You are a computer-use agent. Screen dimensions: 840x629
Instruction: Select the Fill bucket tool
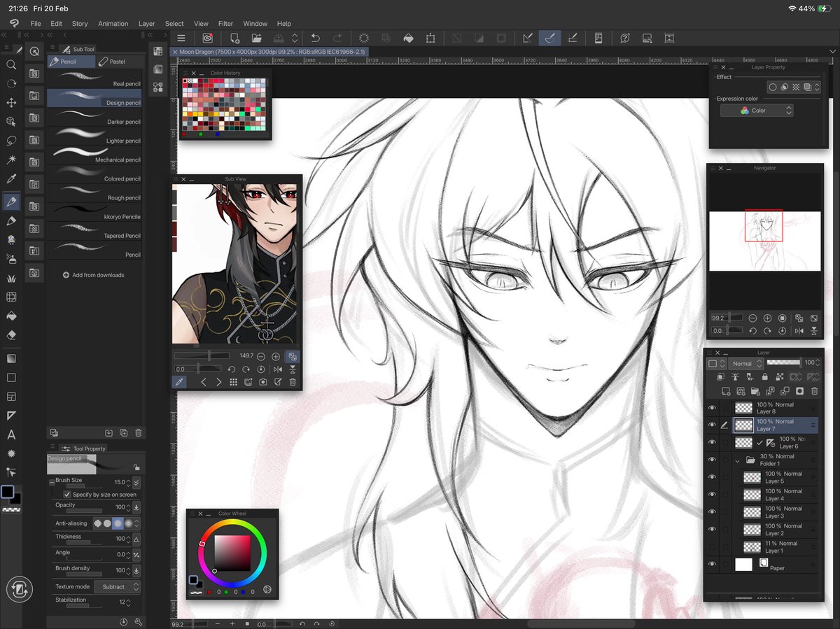pos(11,316)
